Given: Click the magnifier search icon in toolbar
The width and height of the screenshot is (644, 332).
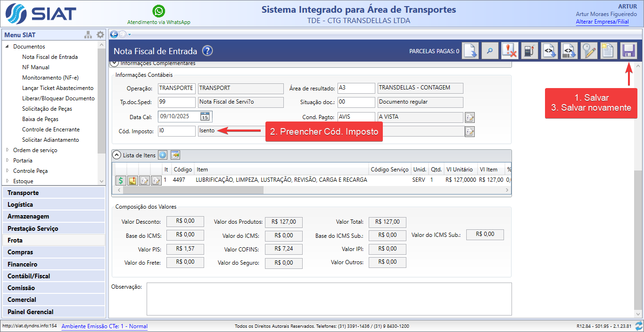Looking at the screenshot, I should (x=489, y=51).
